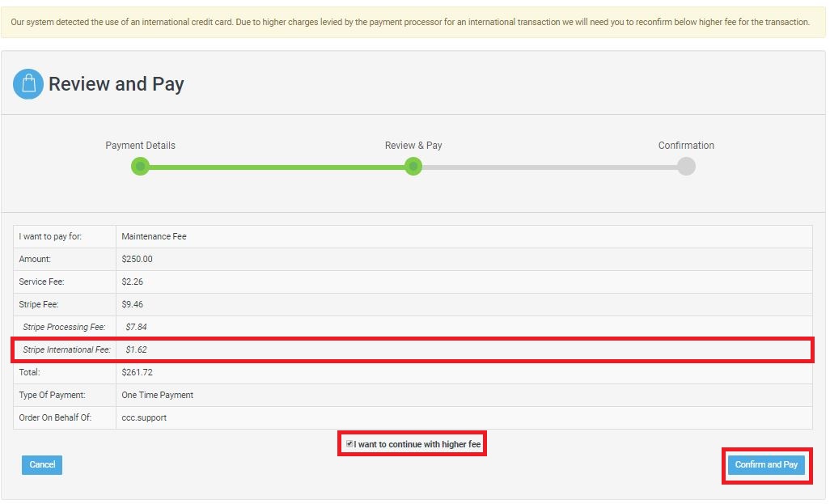Click the 'Total:' label
This screenshot has height=504, width=830.
coord(30,373)
